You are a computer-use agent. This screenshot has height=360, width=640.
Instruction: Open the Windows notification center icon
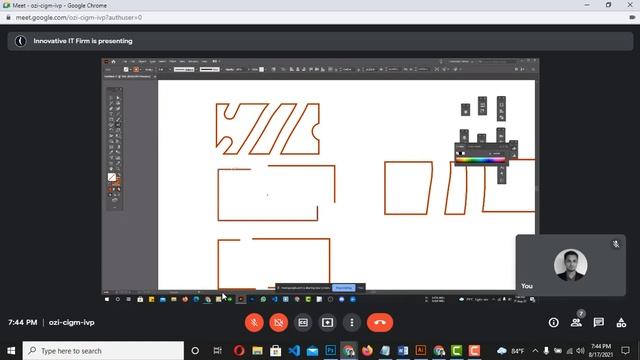[x=625, y=351]
